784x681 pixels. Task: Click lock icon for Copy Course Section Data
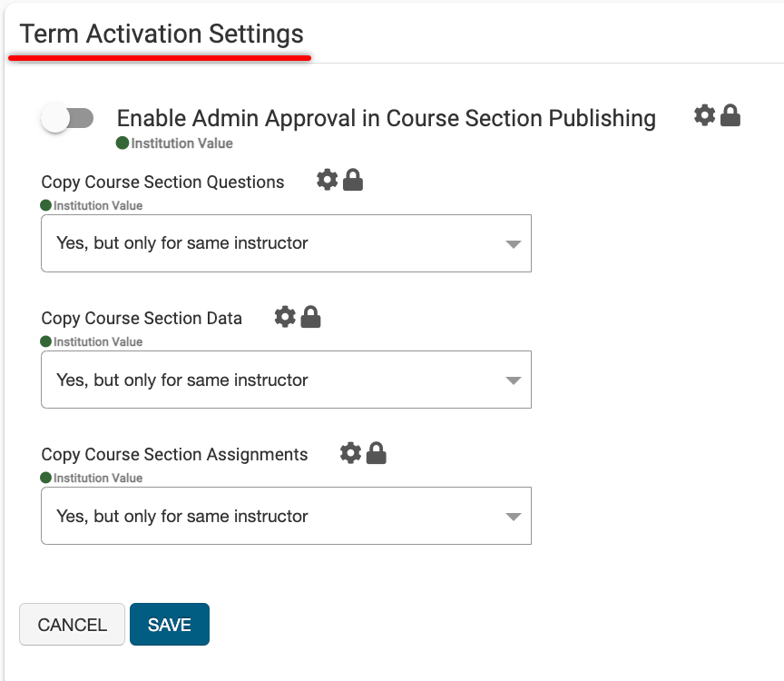310,316
